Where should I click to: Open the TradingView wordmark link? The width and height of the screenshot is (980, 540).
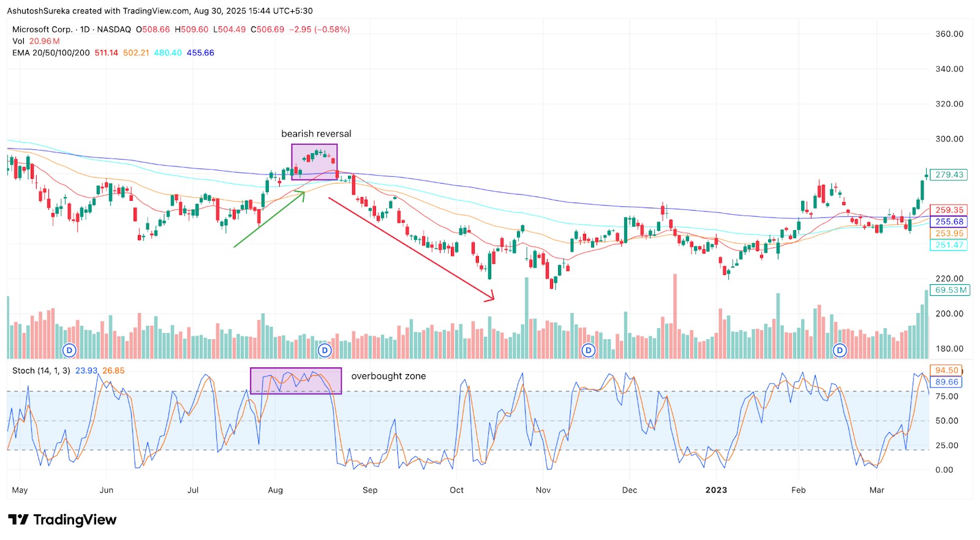point(75,520)
